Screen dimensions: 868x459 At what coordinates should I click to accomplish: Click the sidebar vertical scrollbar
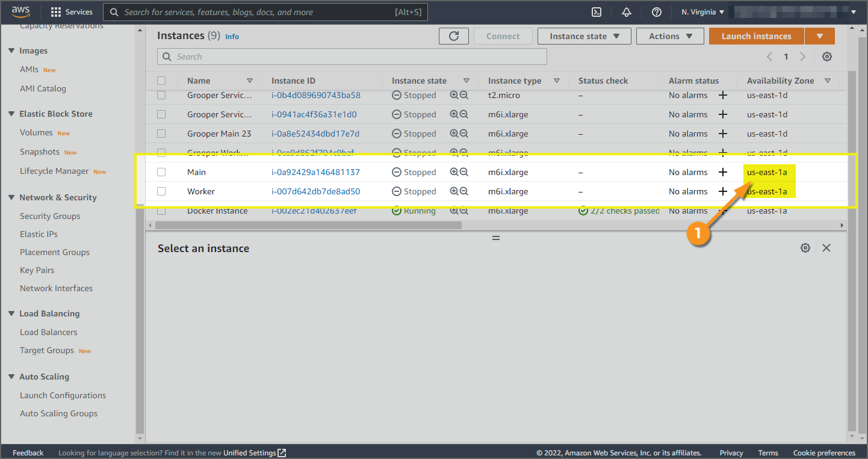click(140, 319)
